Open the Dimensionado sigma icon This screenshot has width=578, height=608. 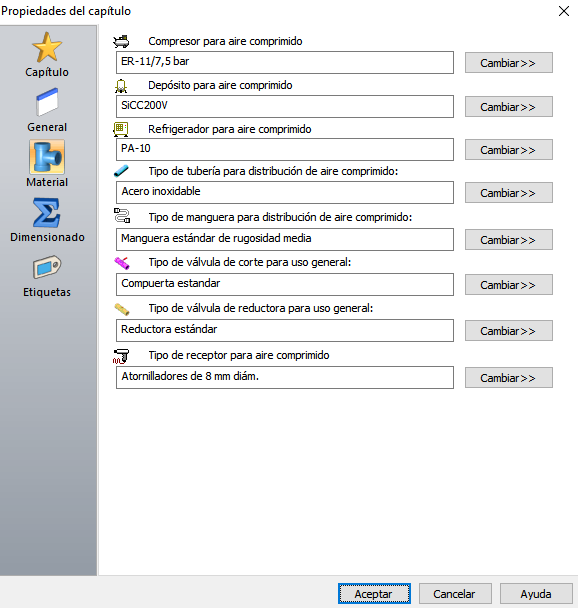(47, 212)
